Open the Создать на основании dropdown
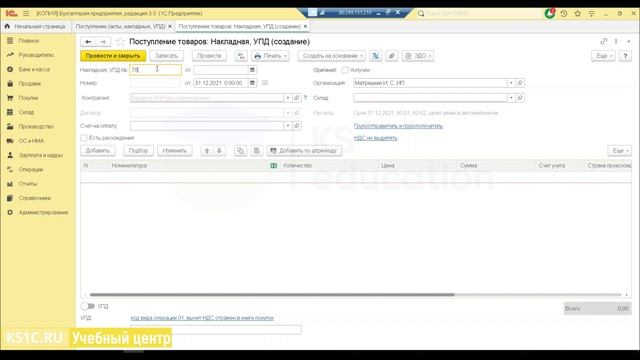 [331, 56]
